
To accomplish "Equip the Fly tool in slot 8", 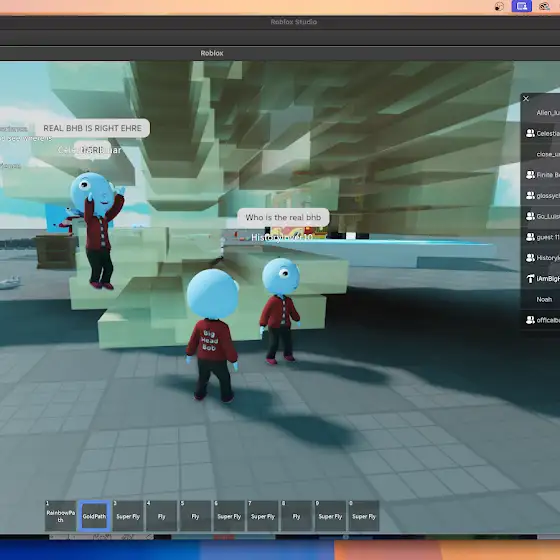I will (296, 516).
